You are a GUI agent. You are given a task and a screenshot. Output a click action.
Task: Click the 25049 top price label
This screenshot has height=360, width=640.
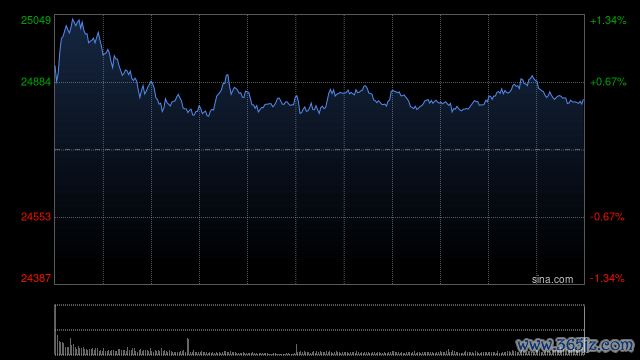tap(36, 20)
